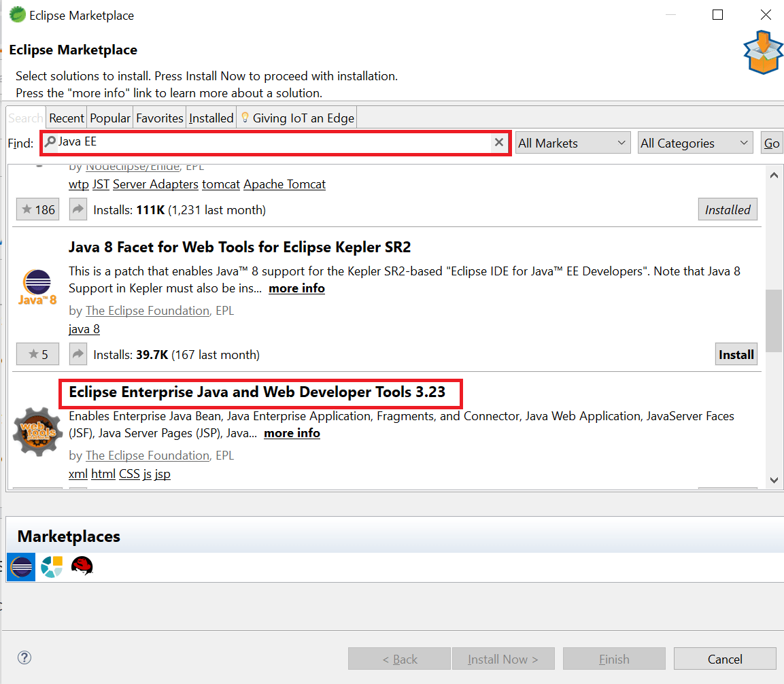Image resolution: width=784 pixels, height=684 pixels.
Task: Open the Giving IoT an Edge tab
Action: coord(298,118)
